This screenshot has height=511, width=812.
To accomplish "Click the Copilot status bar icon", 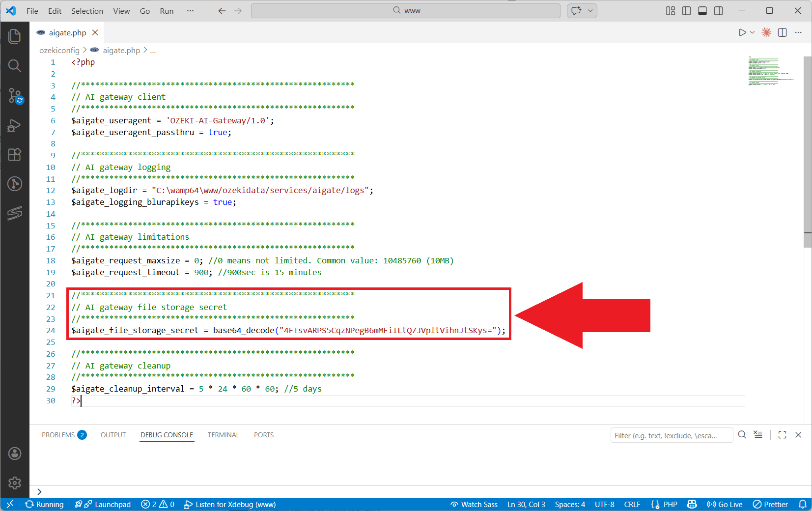I will (x=692, y=504).
